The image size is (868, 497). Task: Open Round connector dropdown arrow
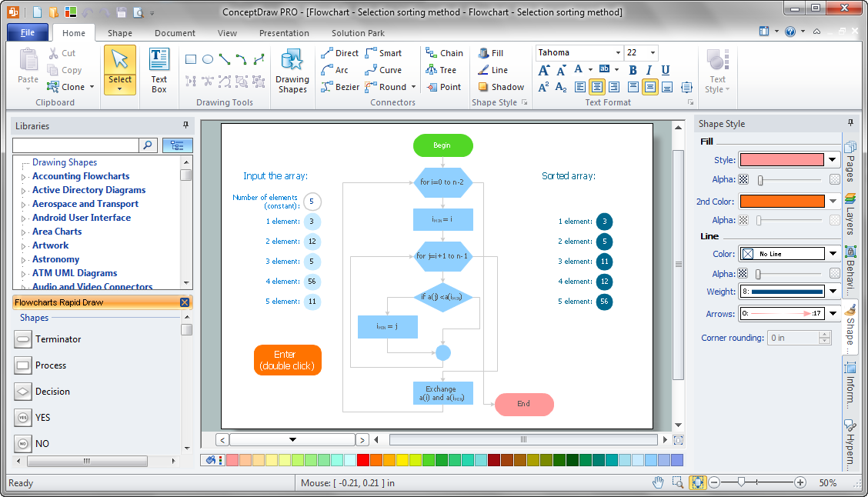pyautogui.click(x=413, y=87)
